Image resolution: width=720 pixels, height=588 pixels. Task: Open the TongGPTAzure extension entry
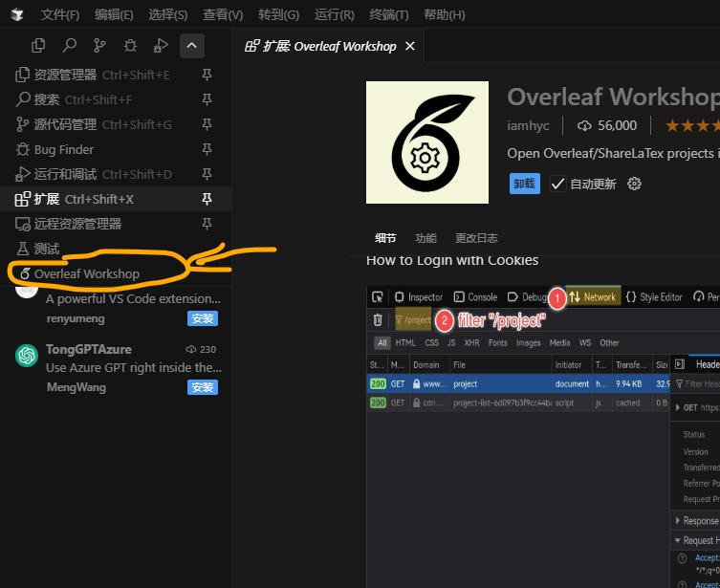116,368
